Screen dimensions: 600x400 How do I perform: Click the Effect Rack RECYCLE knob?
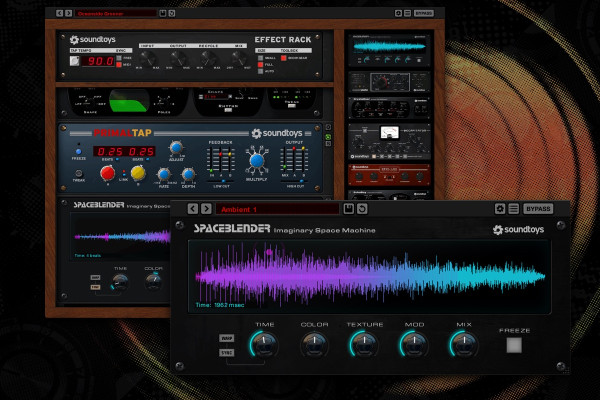(209, 59)
